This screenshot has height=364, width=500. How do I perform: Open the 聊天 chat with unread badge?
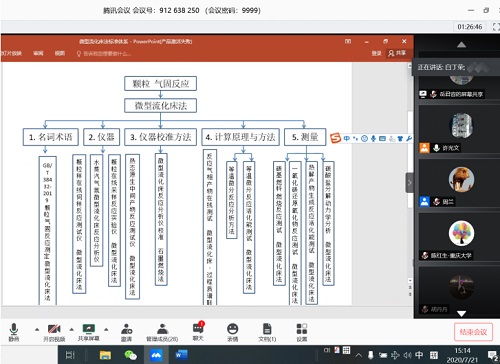click(x=198, y=331)
